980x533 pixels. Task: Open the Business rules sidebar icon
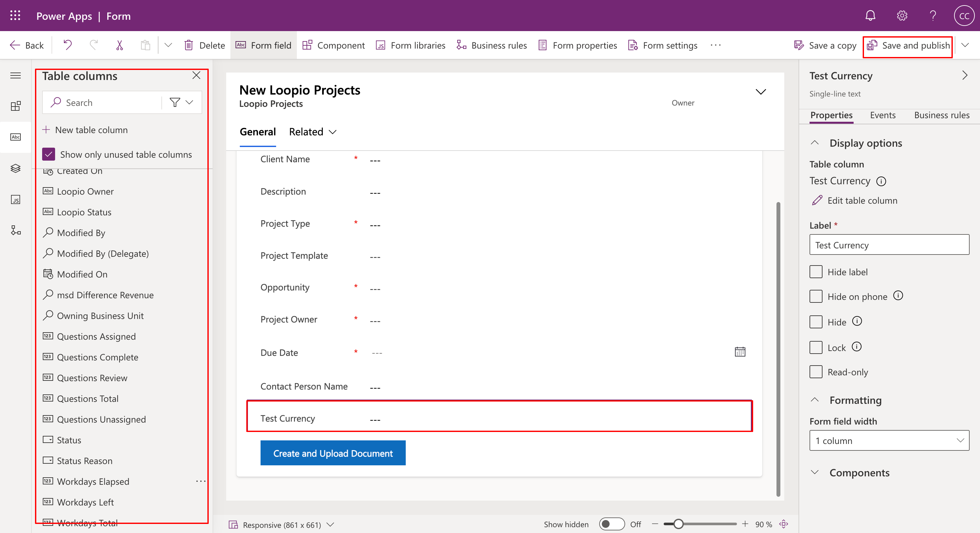click(16, 230)
